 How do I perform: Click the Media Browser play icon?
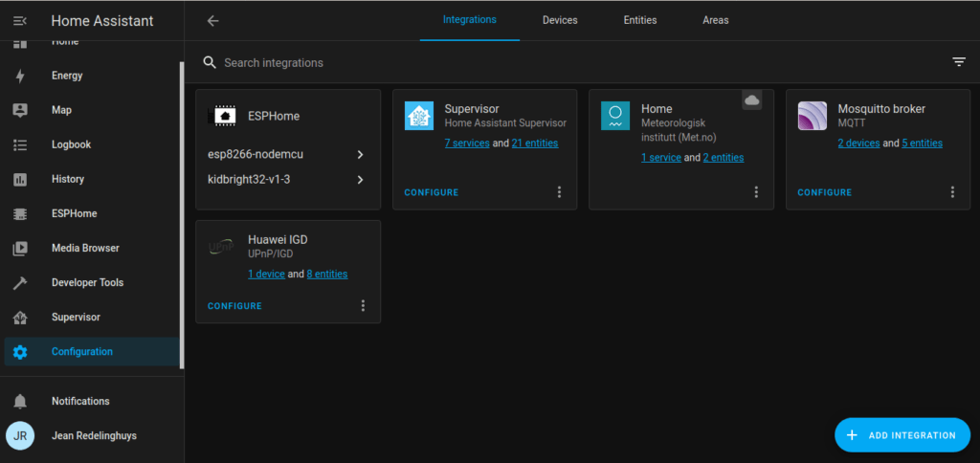(20, 248)
